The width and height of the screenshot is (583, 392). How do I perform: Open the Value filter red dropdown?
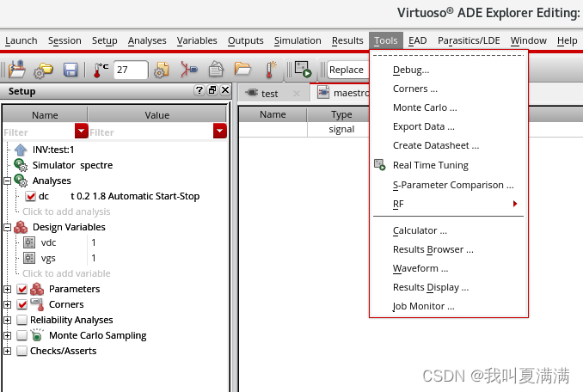click(220, 131)
